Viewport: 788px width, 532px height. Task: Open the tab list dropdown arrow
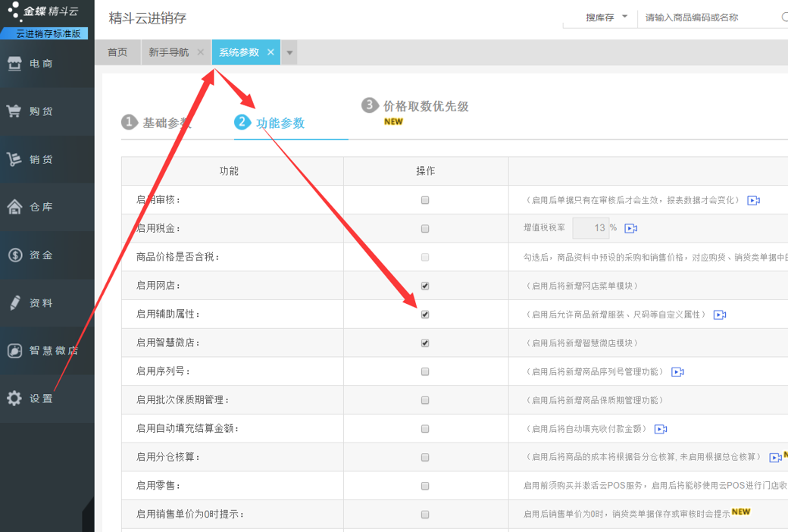tap(289, 52)
